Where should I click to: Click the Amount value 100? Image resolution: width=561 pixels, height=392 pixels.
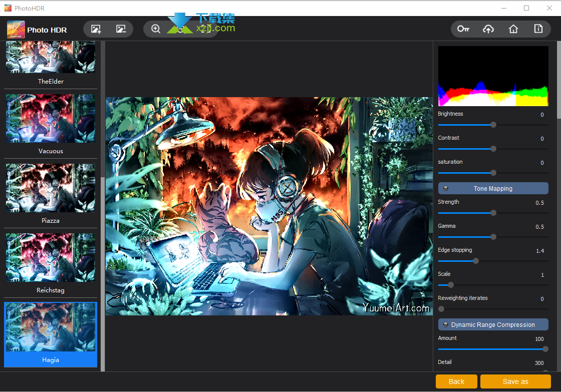tap(539, 339)
